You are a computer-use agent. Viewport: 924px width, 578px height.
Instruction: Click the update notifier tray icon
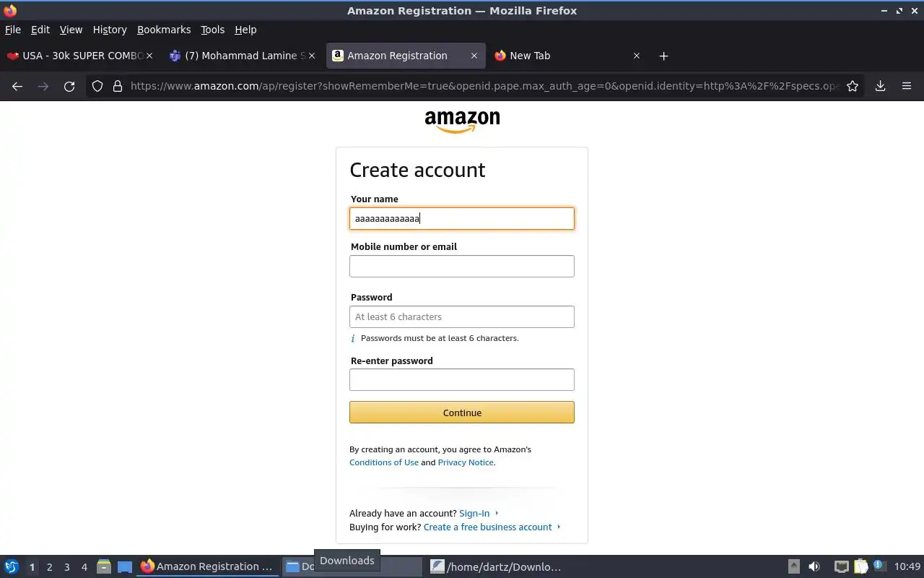[879, 566]
